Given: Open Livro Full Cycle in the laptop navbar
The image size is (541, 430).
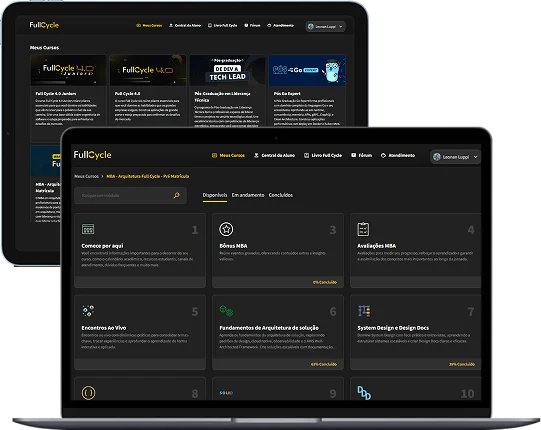Looking at the screenshot, I should (x=327, y=156).
